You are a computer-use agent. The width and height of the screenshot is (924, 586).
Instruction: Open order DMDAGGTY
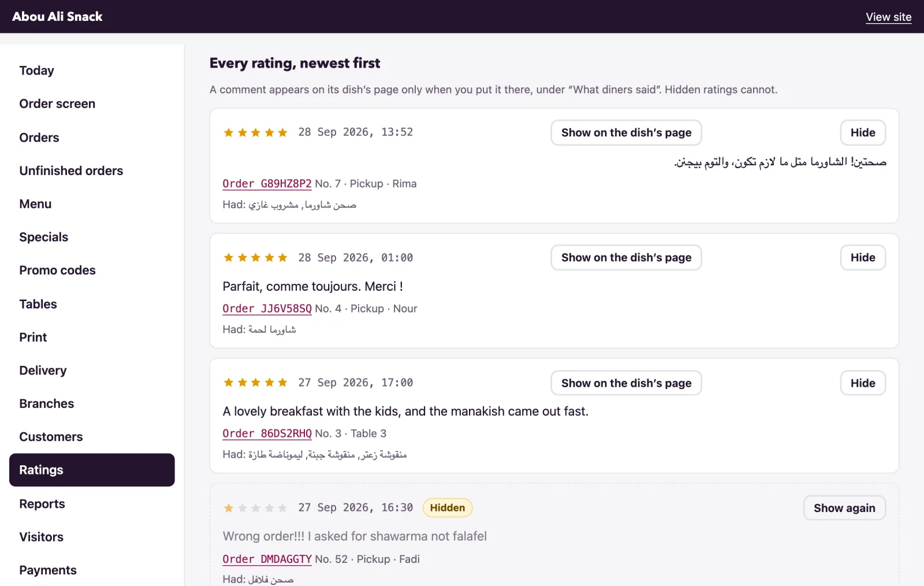267,559
